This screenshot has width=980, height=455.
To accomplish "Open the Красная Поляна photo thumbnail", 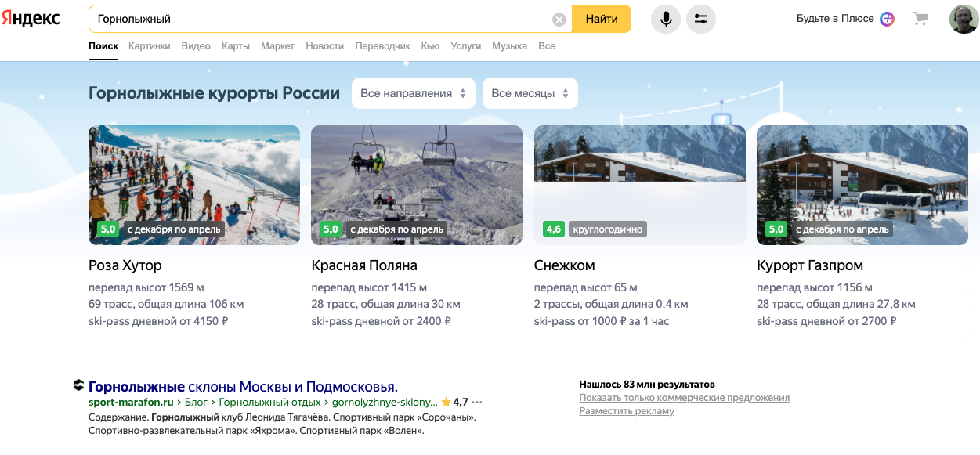I will click(x=417, y=185).
